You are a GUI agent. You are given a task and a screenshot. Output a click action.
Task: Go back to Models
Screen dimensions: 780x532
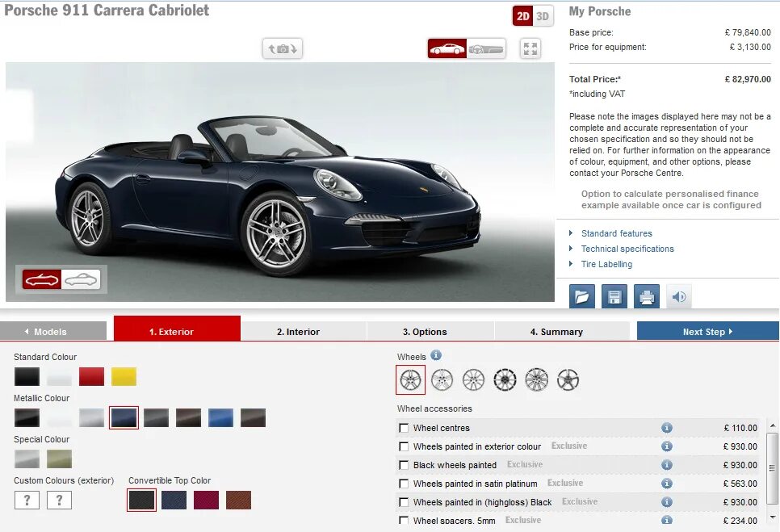53,331
